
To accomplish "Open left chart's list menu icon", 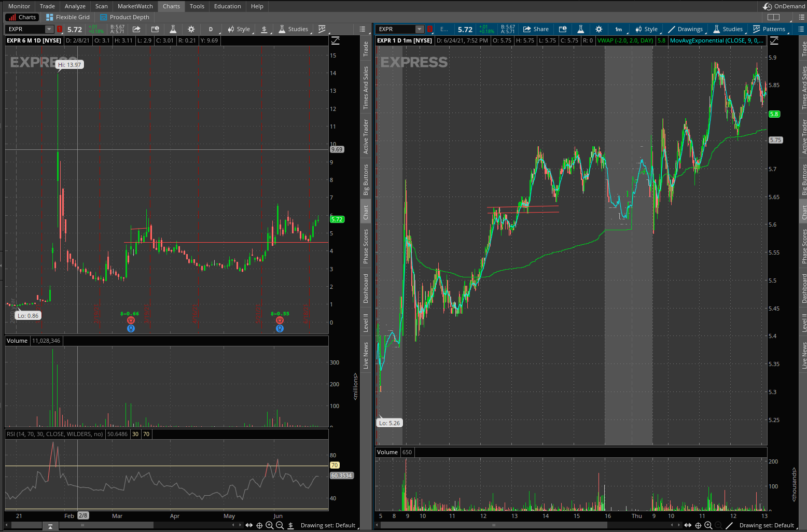I will coord(363,29).
